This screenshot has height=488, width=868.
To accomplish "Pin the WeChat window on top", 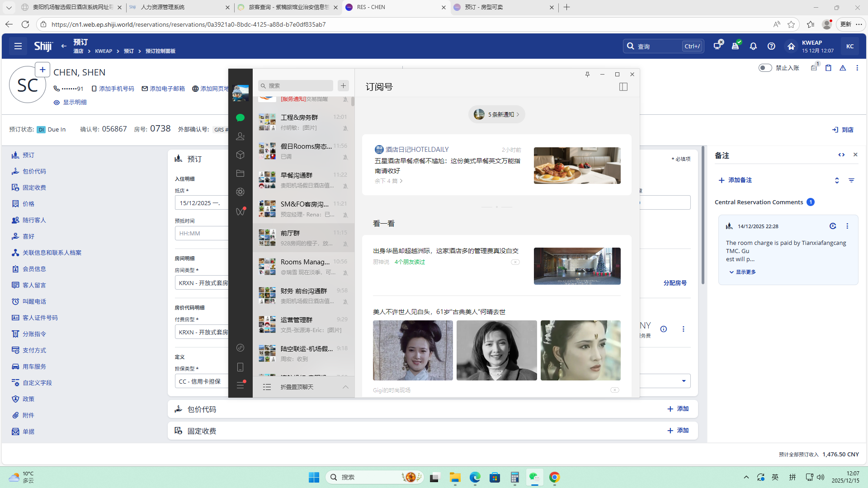I will pyautogui.click(x=587, y=75).
